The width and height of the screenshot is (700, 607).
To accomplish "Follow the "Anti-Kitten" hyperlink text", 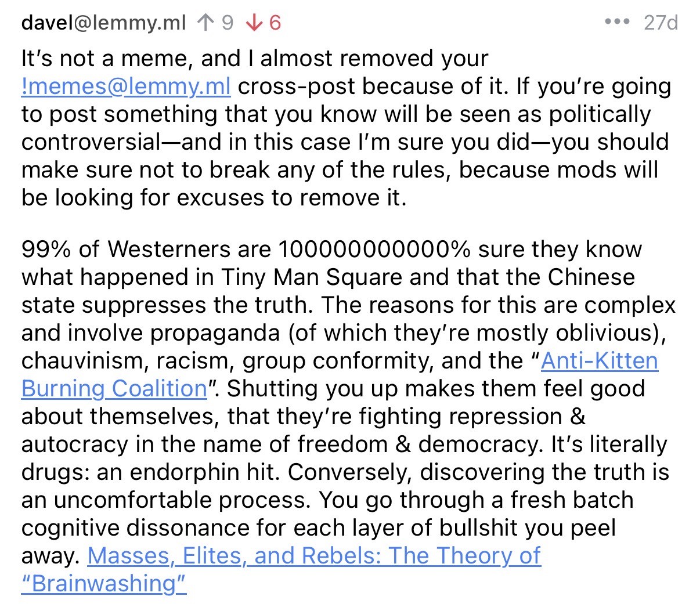I will click(x=599, y=361).
